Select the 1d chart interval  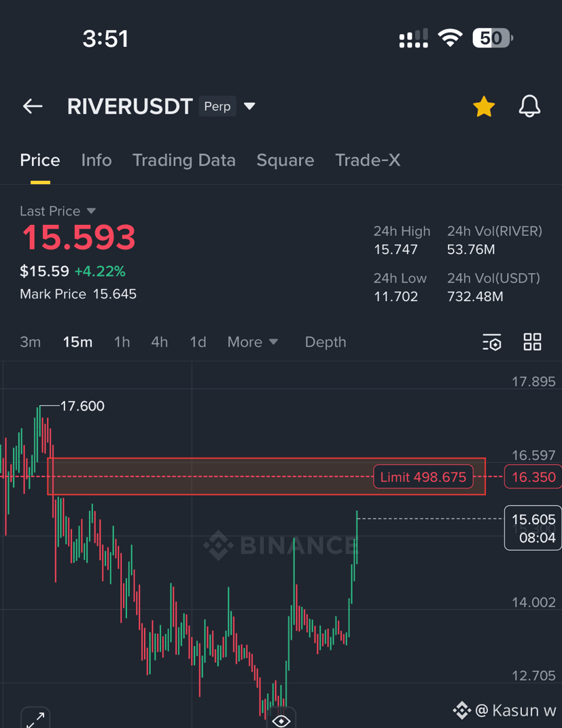point(198,342)
